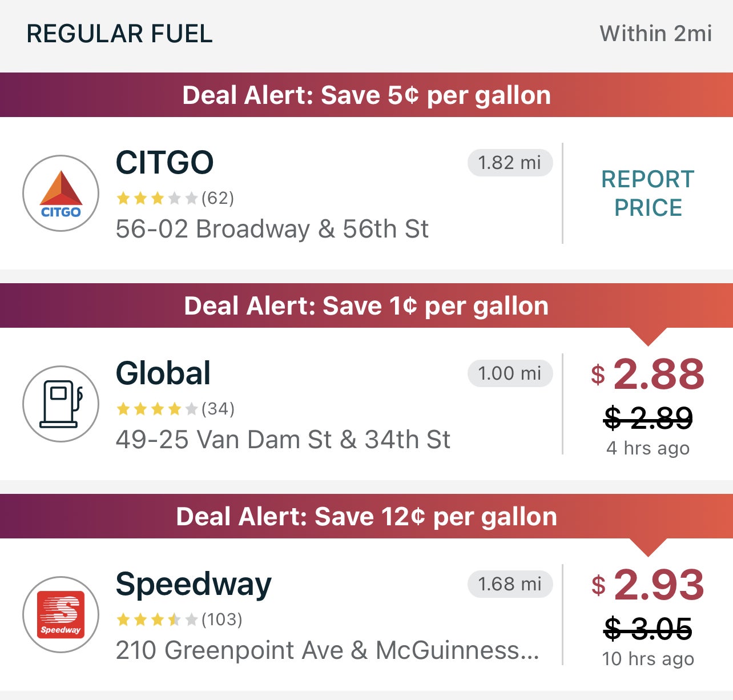This screenshot has height=700, width=733.
Task: Click the 49-25 Van Dam St address
Action: tap(283, 440)
